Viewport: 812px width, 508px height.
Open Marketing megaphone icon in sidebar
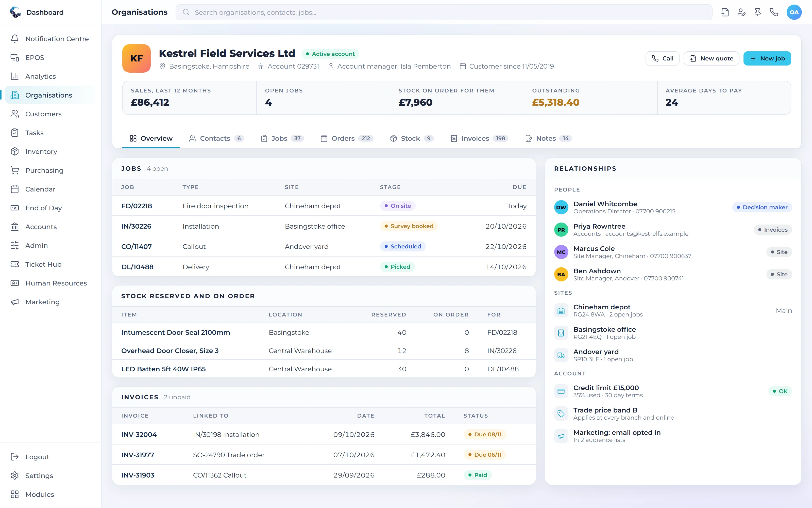15,302
